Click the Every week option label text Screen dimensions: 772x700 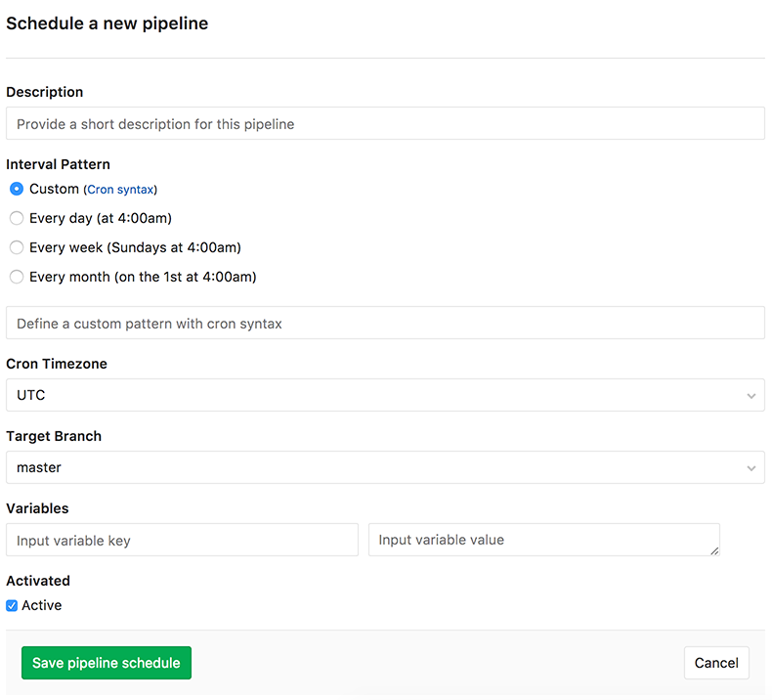click(135, 247)
